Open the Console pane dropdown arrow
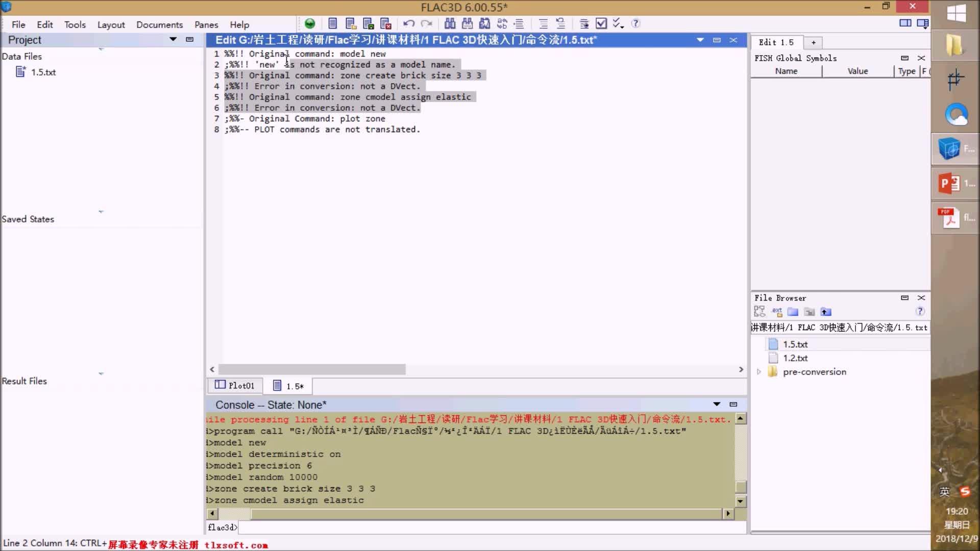The image size is (980, 551). [x=717, y=404]
